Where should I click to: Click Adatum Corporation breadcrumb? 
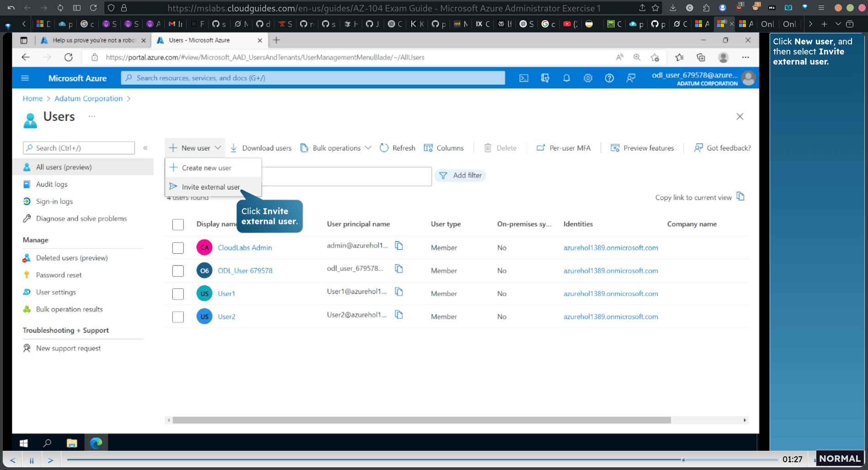tap(88, 98)
